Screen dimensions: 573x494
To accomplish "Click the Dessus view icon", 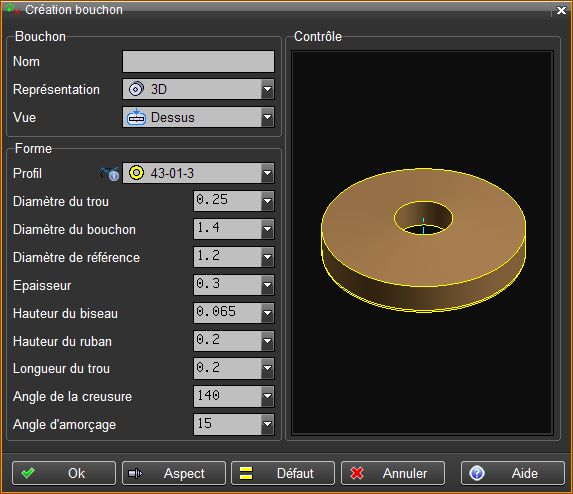I will [136, 117].
